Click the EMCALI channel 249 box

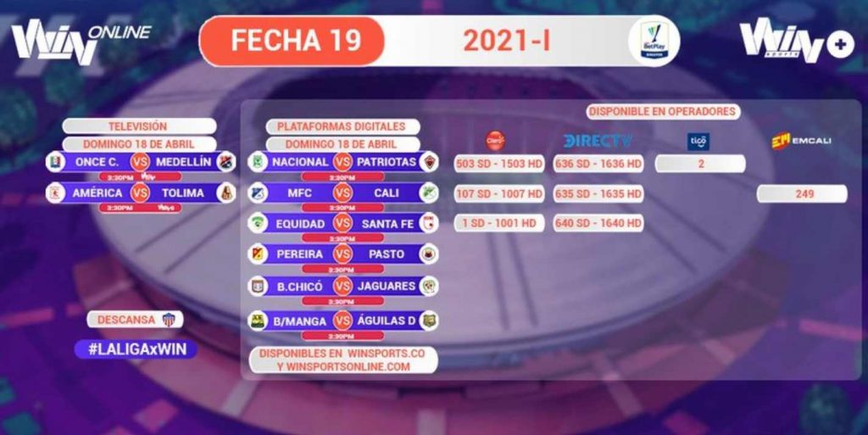[x=802, y=193]
